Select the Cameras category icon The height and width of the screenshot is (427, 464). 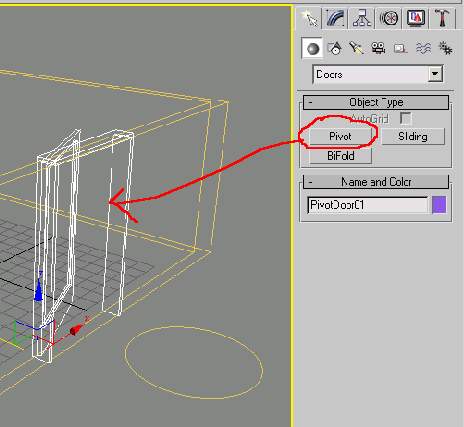(x=378, y=49)
